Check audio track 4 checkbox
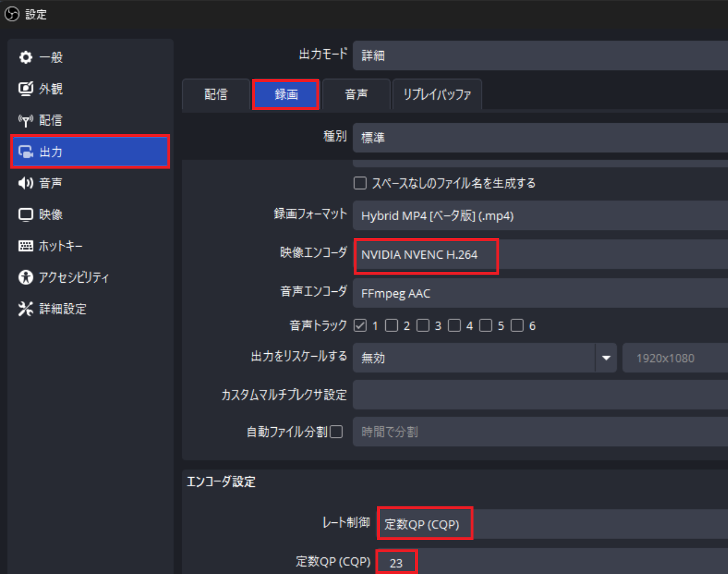 pyautogui.click(x=455, y=326)
